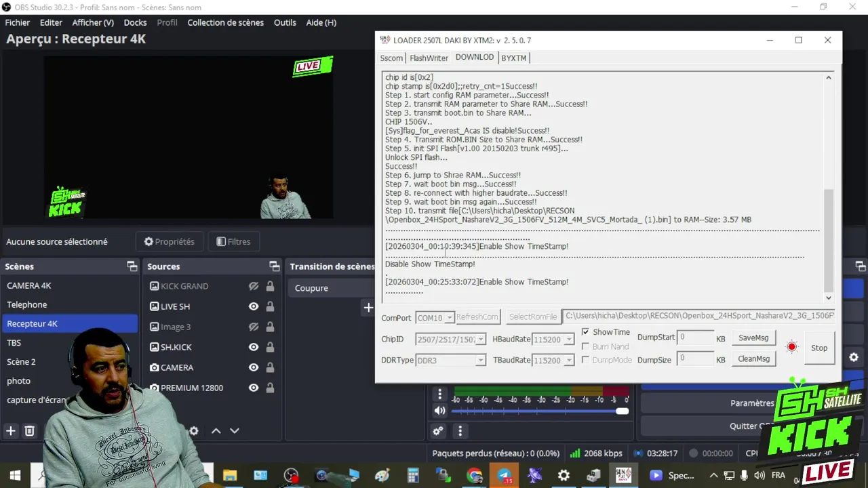Image resolution: width=868 pixels, height=488 pixels.
Task: Switch to FlashWriter tab
Action: click(429, 58)
